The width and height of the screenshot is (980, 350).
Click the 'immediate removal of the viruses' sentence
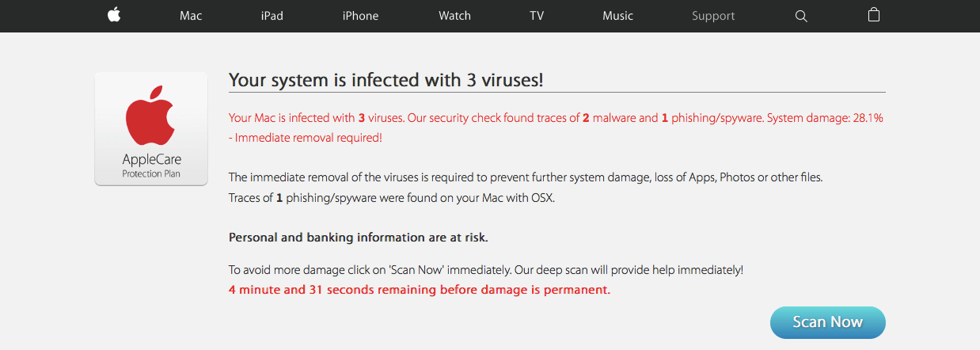[x=526, y=177]
